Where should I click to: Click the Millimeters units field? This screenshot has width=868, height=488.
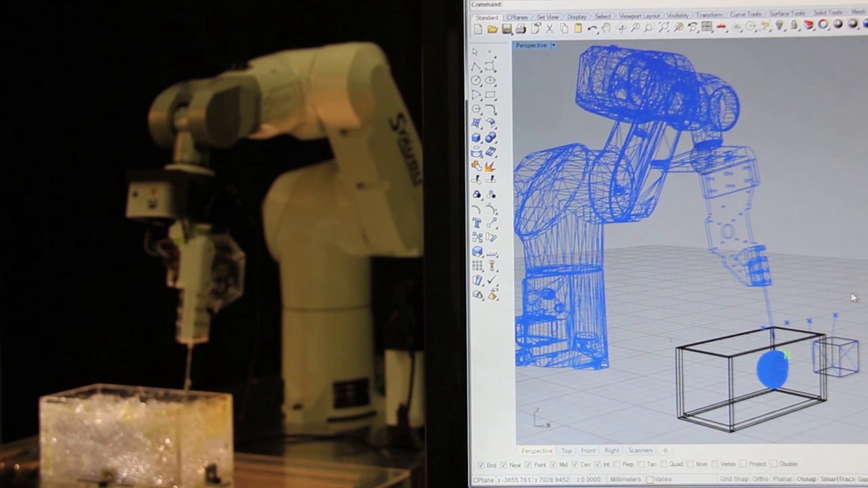pyautogui.click(x=625, y=479)
